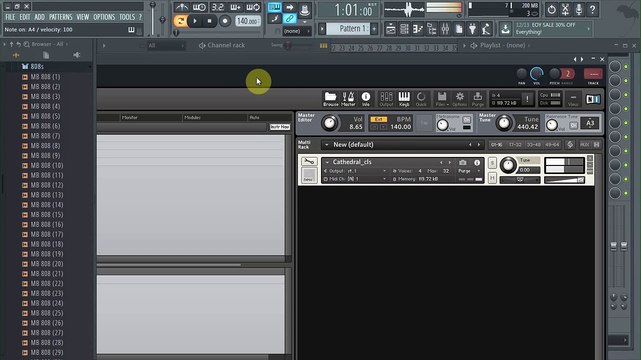The height and width of the screenshot is (360, 641).
Task: Select sample MB 808 (7)
Action: (x=45, y=136)
